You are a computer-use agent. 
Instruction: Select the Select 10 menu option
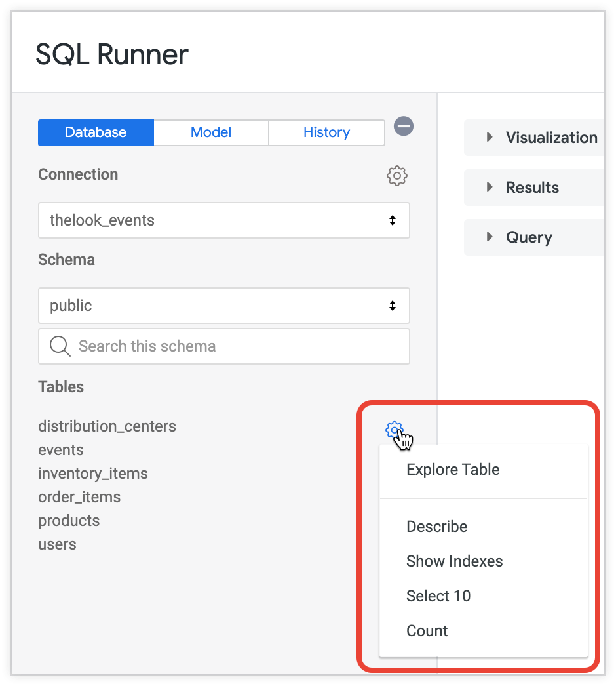point(438,596)
